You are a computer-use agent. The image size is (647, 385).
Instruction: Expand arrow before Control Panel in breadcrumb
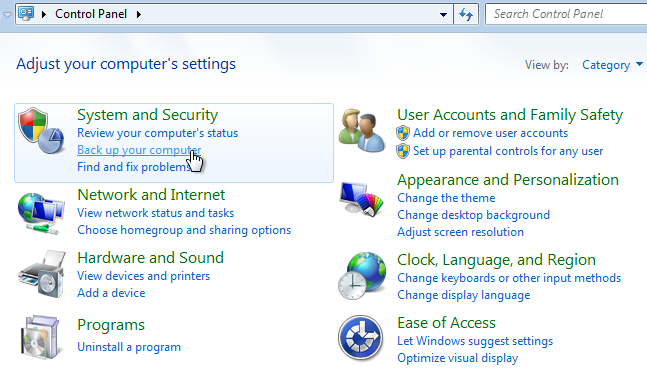[44, 14]
